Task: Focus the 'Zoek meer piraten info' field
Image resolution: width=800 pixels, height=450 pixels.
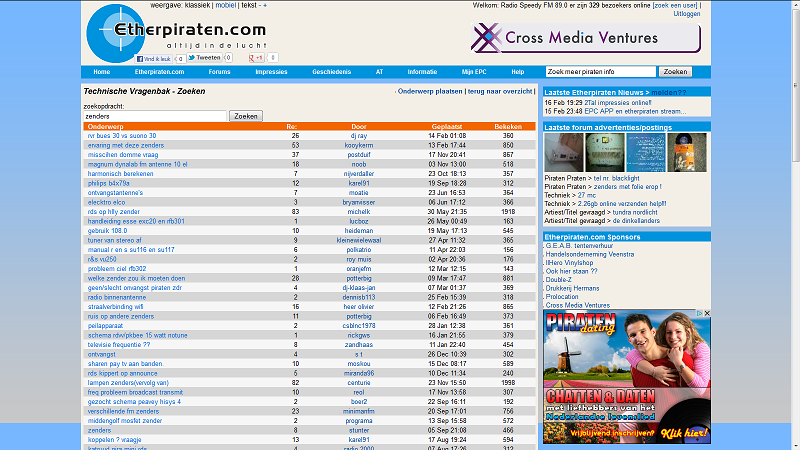Action: point(601,72)
